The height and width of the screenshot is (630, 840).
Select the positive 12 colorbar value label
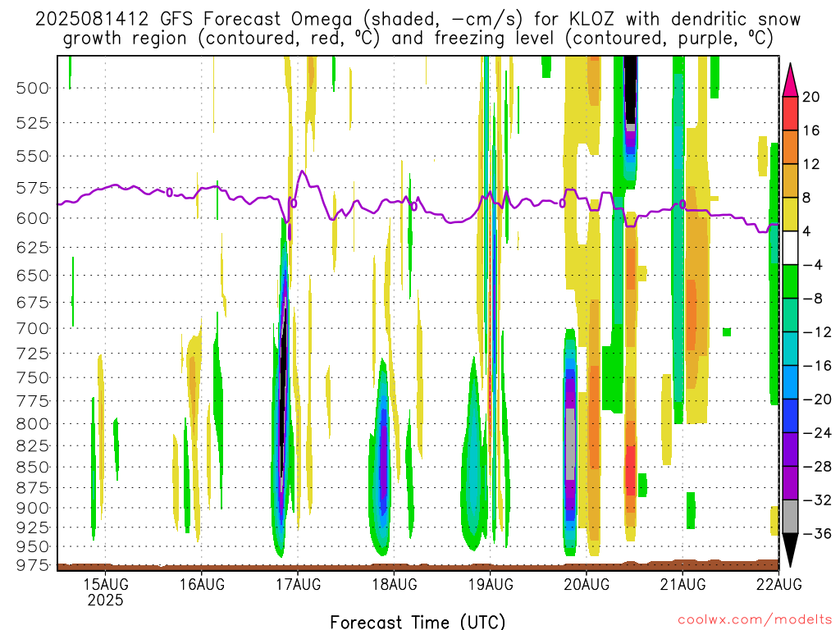coord(811,164)
